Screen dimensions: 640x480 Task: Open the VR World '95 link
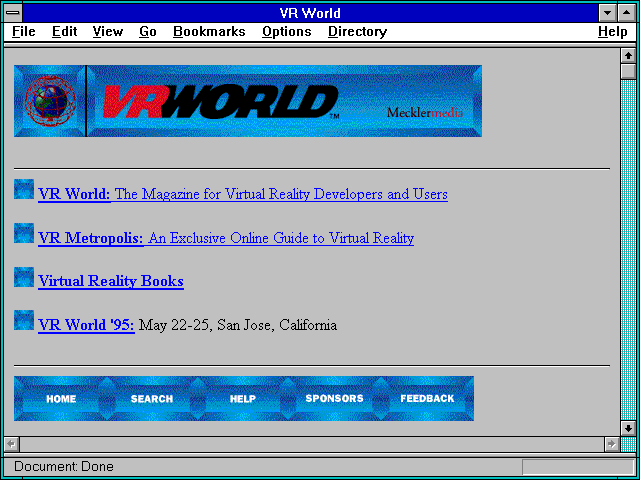pyautogui.click(x=86, y=325)
